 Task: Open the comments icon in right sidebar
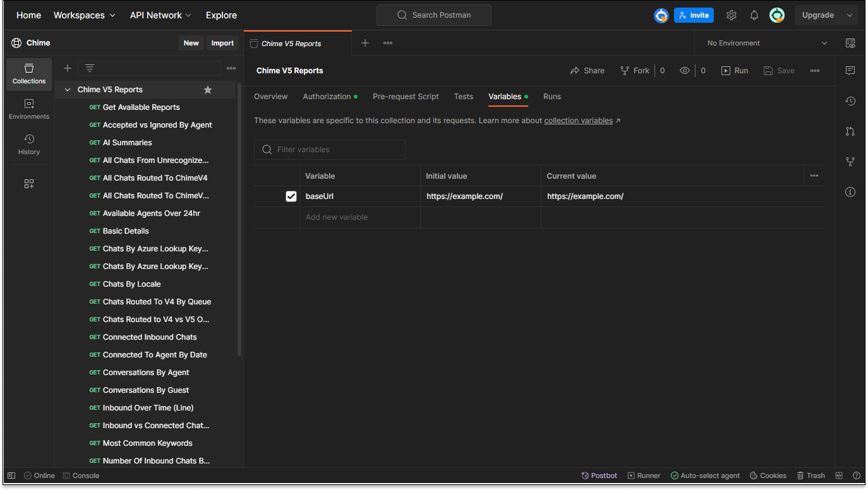(850, 71)
